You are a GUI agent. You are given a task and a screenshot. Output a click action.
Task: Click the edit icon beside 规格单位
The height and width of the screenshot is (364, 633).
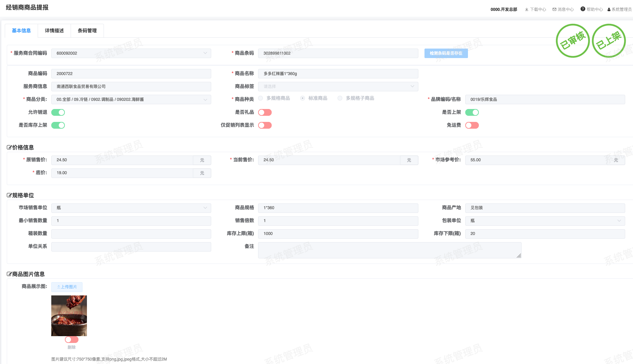tap(9, 195)
